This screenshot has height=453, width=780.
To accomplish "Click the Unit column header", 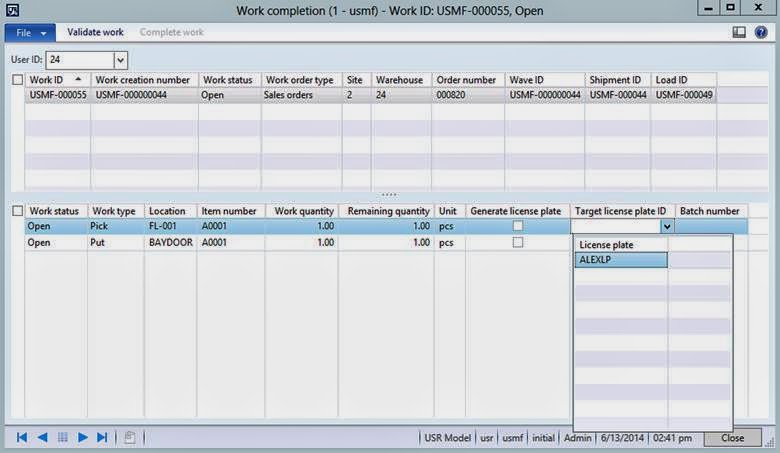I will (x=450, y=211).
